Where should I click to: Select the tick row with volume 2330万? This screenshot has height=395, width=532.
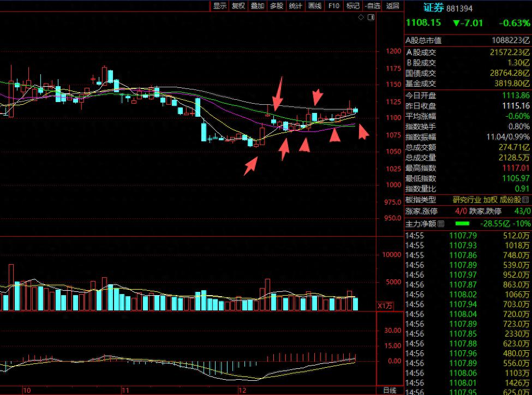point(468,334)
